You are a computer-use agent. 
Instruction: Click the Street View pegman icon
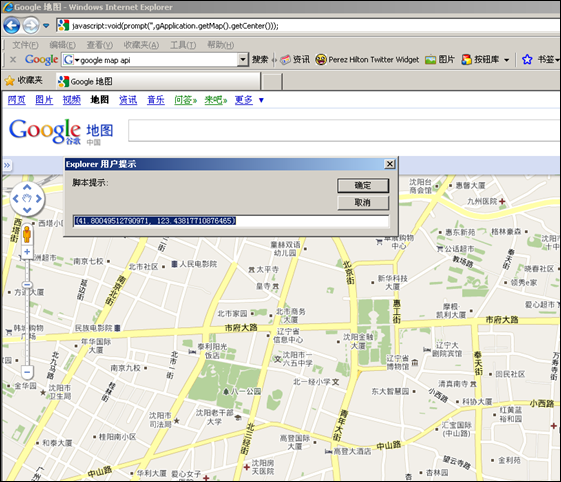point(27,234)
